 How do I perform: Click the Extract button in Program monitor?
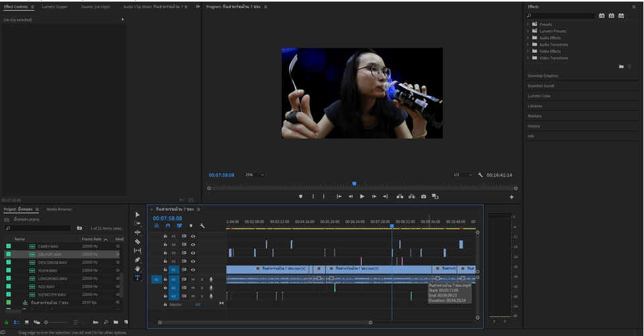(x=411, y=197)
